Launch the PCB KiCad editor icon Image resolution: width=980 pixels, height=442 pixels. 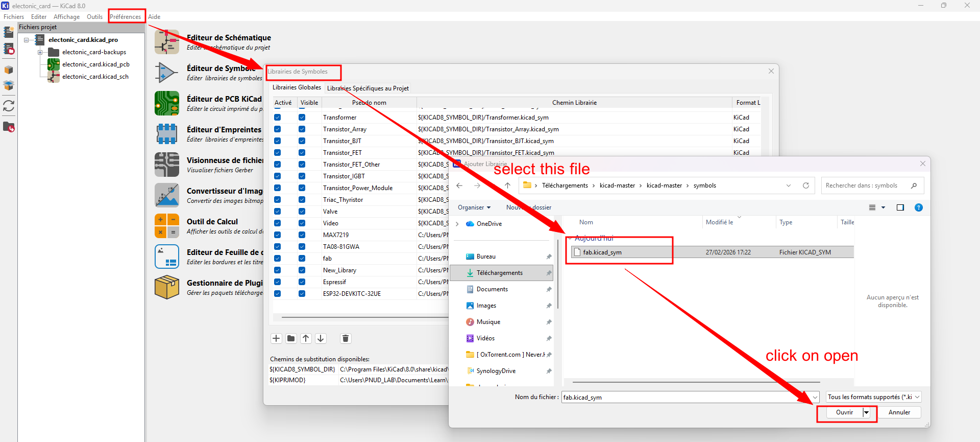point(167,103)
